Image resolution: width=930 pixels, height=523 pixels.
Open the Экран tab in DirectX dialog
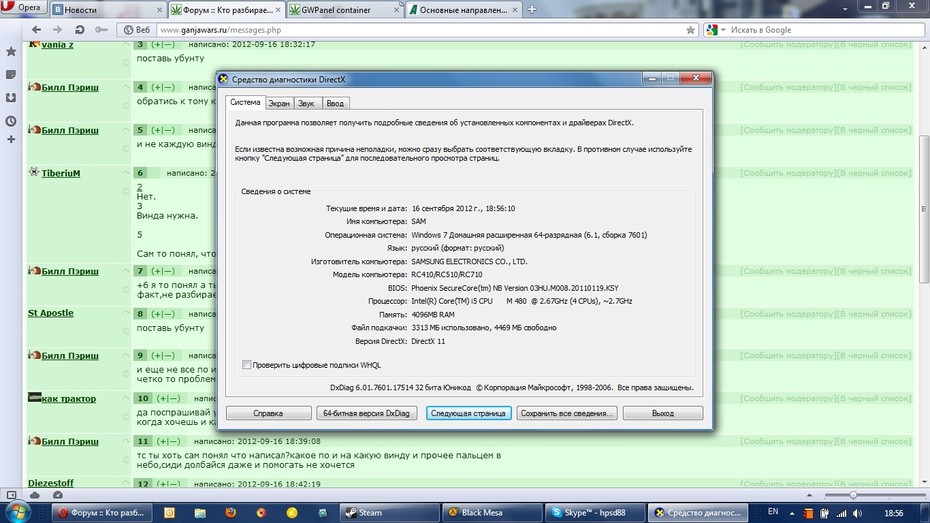click(x=279, y=103)
